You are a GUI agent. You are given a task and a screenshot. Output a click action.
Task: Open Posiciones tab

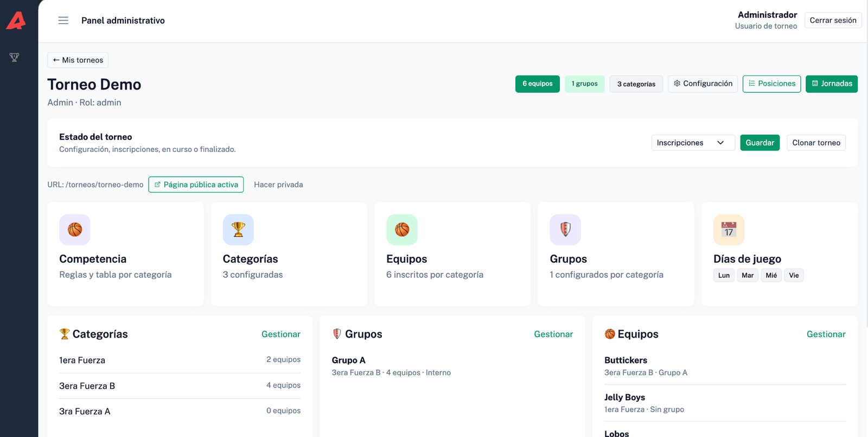pyautogui.click(x=771, y=84)
